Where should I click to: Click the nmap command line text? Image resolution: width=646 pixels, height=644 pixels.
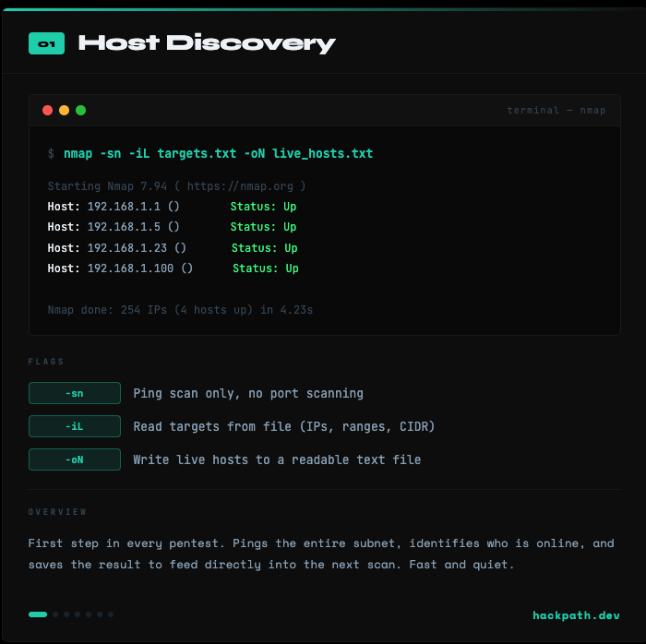click(218, 153)
